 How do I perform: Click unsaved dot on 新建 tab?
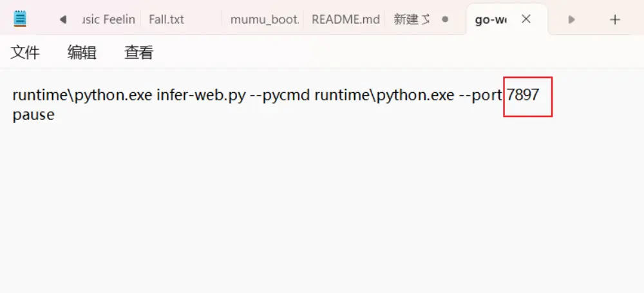click(x=445, y=19)
